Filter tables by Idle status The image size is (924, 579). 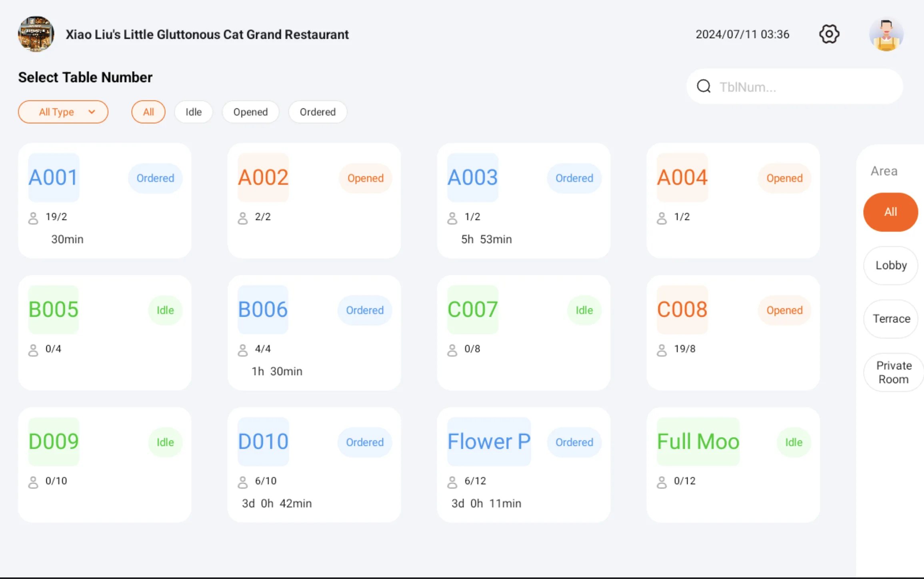pos(194,112)
